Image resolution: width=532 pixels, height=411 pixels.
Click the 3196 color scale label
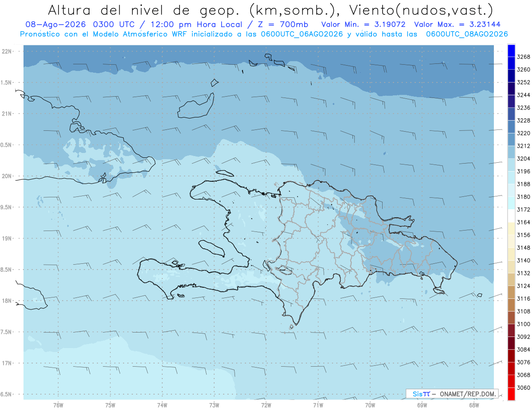(524, 171)
